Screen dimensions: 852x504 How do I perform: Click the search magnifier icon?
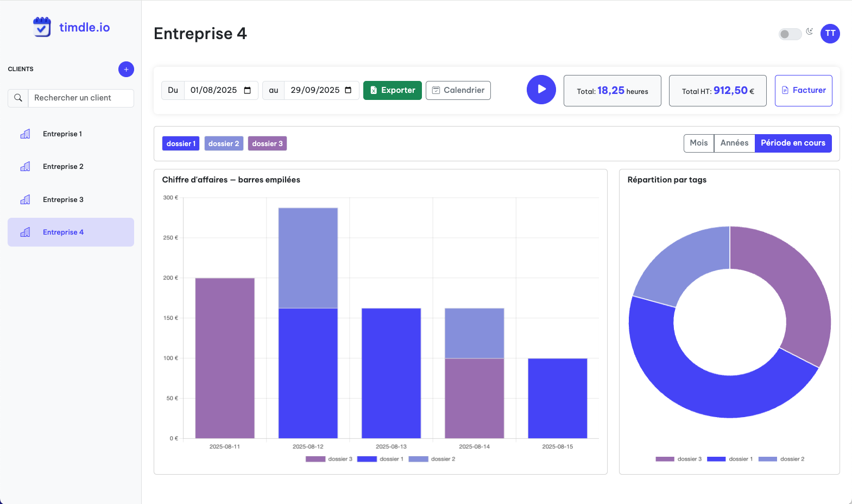[18, 98]
